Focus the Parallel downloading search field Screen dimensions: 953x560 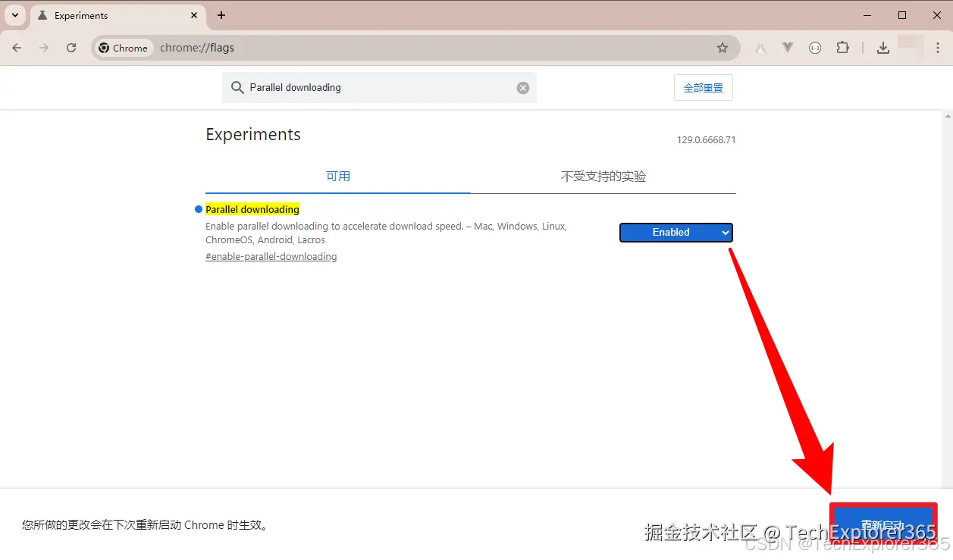click(379, 88)
